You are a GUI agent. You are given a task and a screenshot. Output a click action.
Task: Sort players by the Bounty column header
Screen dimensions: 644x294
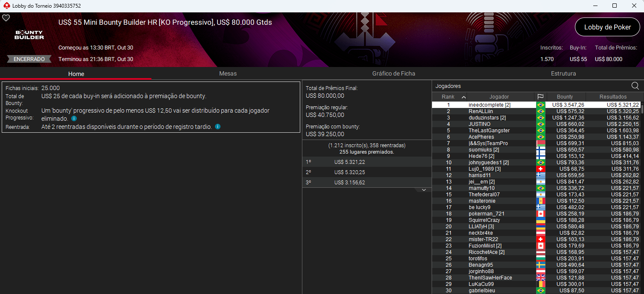click(x=566, y=96)
